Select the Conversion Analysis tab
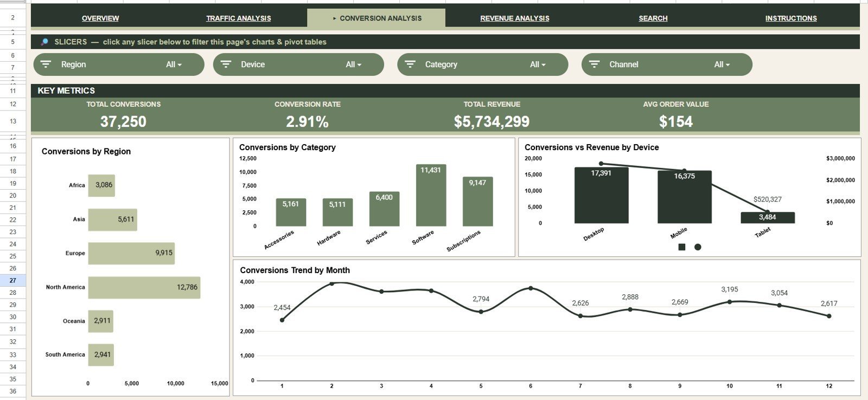This screenshot has width=868, height=400. [376, 18]
